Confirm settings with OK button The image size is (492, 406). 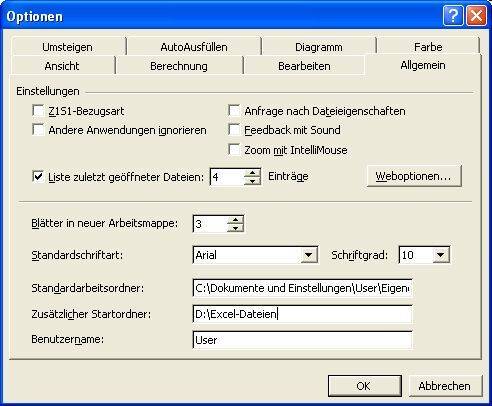point(365,386)
